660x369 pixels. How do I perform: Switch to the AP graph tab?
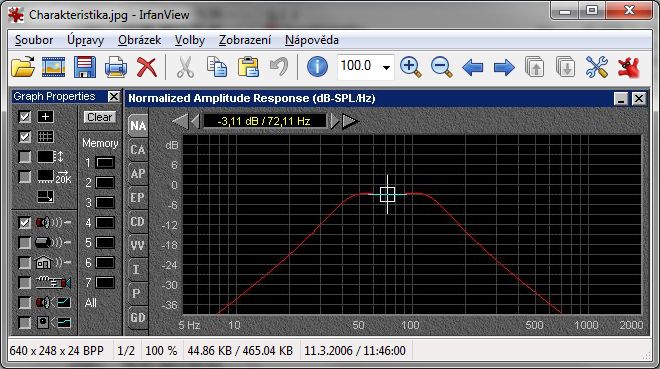138,173
